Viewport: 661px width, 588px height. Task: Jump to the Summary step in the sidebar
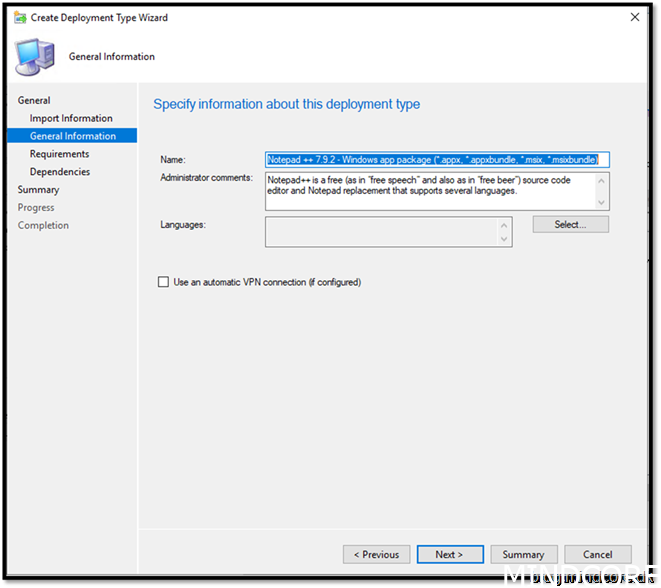38,190
